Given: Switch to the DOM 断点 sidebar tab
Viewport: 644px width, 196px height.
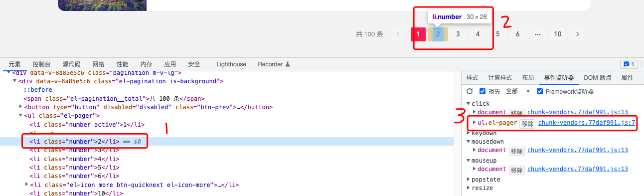Looking at the screenshot, I should [x=598, y=78].
